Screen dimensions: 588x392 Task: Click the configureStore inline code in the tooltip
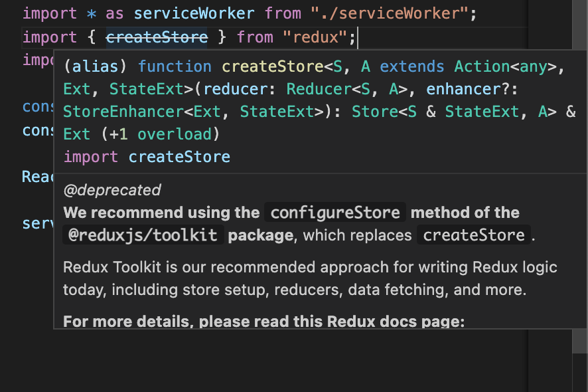335,213
